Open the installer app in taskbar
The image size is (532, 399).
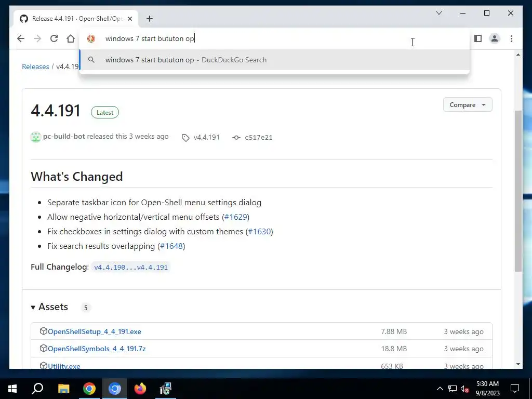[166, 389]
